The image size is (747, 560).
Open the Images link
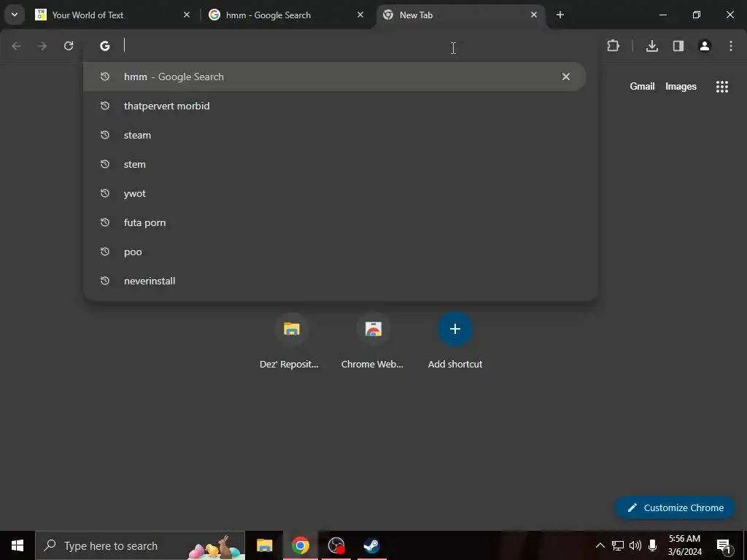(x=681, y=86)
